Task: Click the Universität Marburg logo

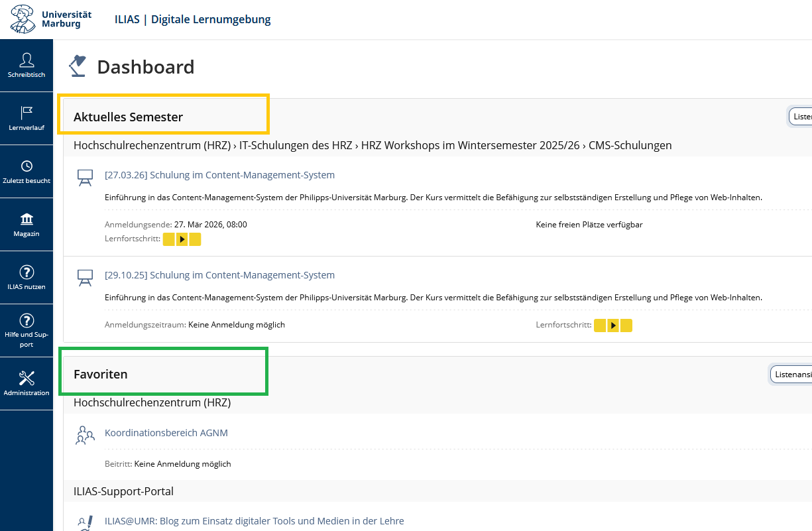Action: coord(51,19)
